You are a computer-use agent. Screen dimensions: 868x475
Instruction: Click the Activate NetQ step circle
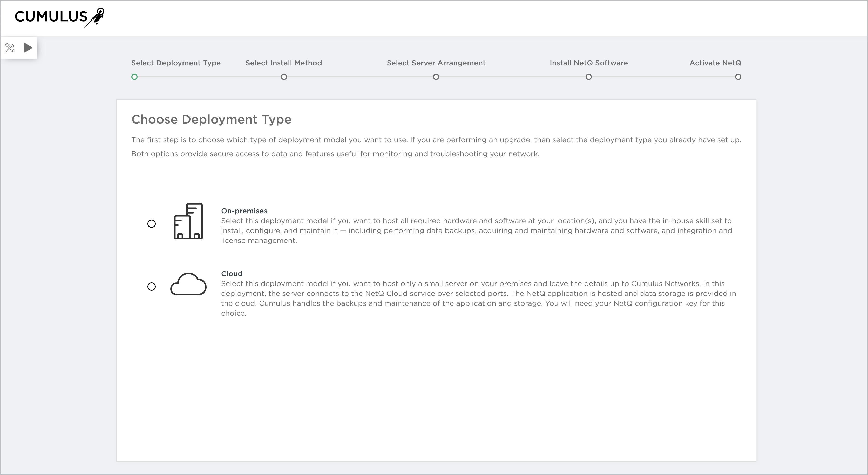(x=738, y=77)
